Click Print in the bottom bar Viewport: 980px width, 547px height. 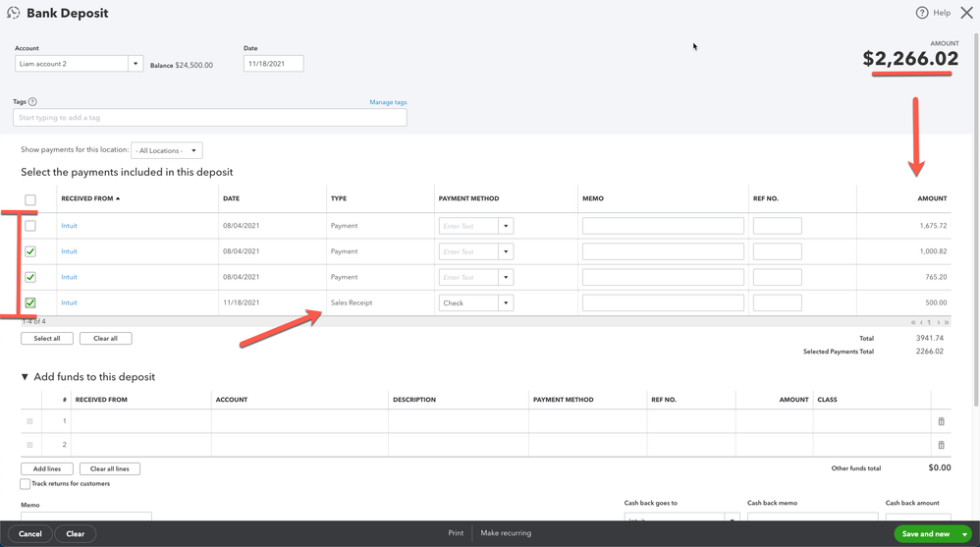point(456,533)
